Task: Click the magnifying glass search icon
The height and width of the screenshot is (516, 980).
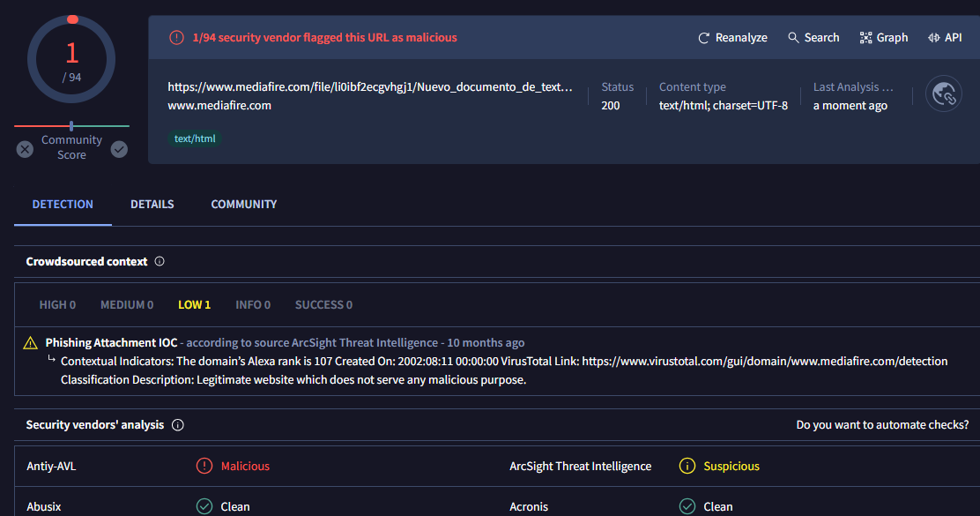Action: [793, 38]
